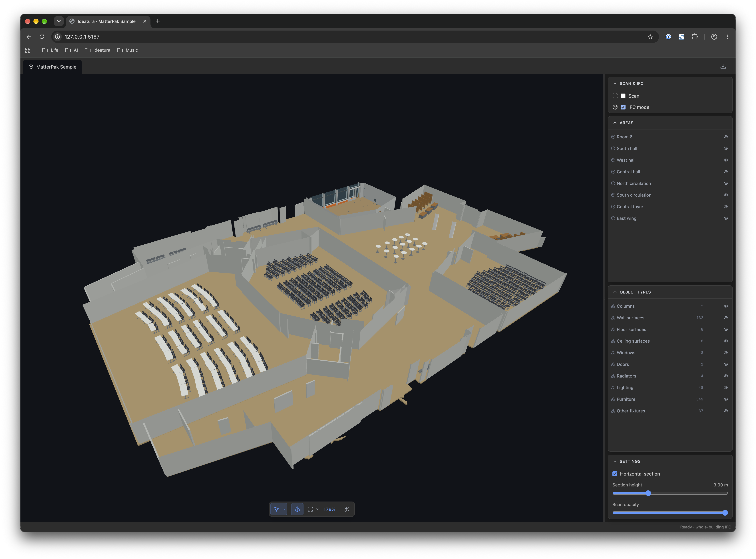Open the browser tab search dropdown
The width and height of the screenshot is (756, 559).
tap(59, 21)
